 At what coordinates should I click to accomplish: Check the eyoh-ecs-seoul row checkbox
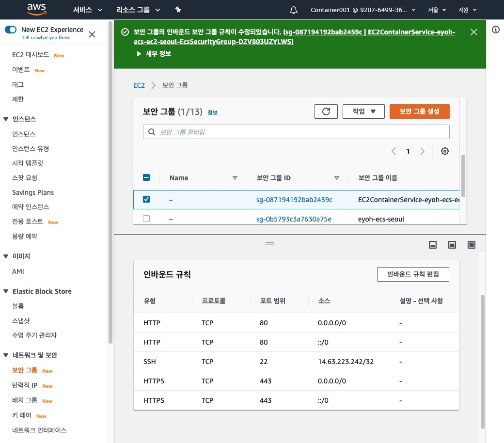pyautogui.click(x=146, y=219)
